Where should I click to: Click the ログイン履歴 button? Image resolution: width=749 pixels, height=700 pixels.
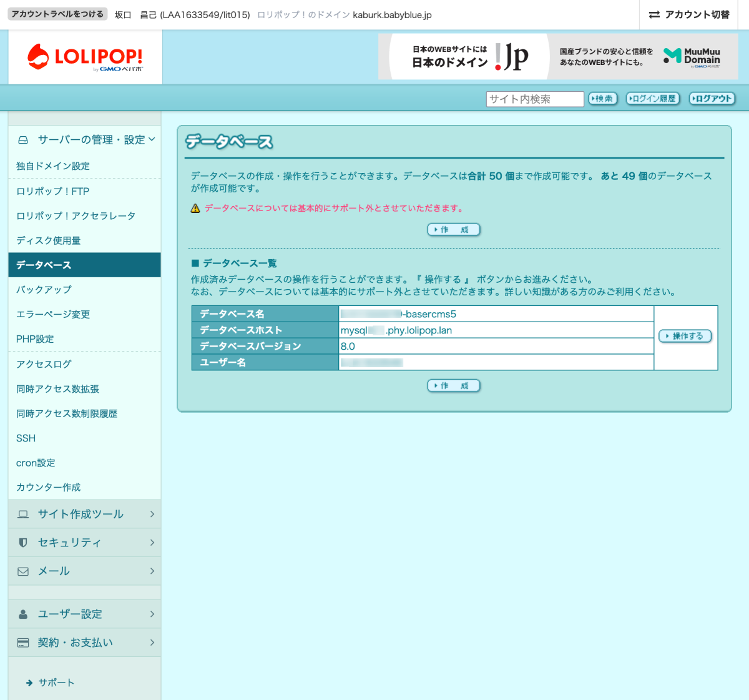coord(652,99)
